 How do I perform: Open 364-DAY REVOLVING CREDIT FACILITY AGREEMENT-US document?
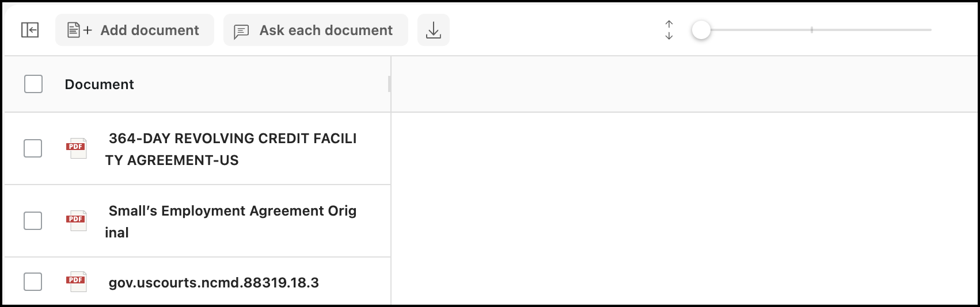click(231, 149)
